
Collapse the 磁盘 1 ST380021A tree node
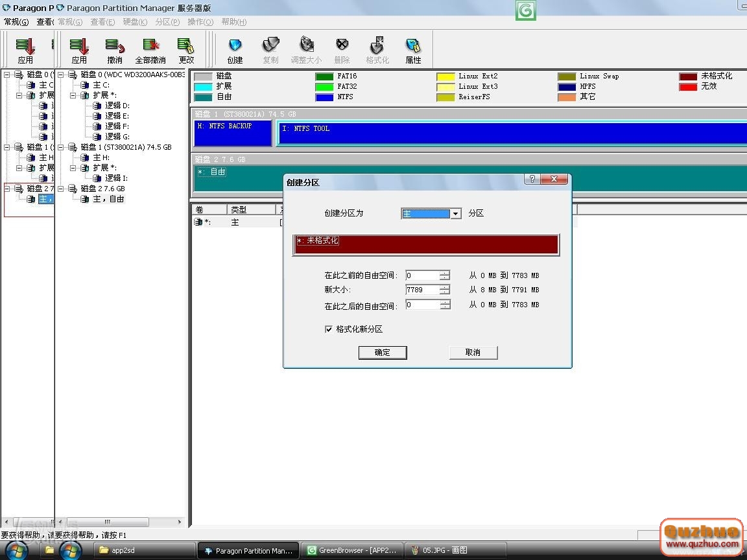(x=61, y=147)
